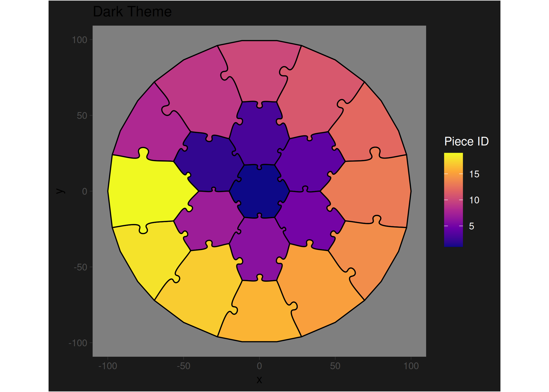Click the 'Piece ID' legend title
The image size is (549, 392).
(466, 141)
